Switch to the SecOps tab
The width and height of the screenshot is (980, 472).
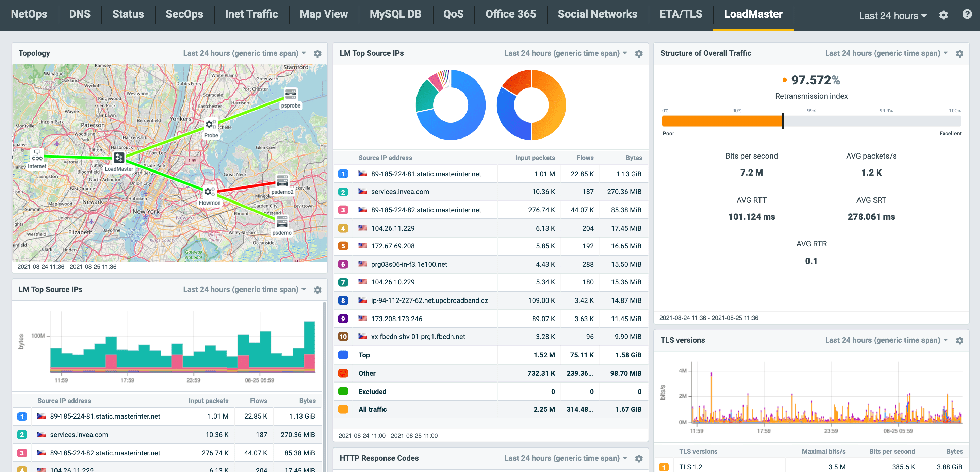tap(184, 14)
